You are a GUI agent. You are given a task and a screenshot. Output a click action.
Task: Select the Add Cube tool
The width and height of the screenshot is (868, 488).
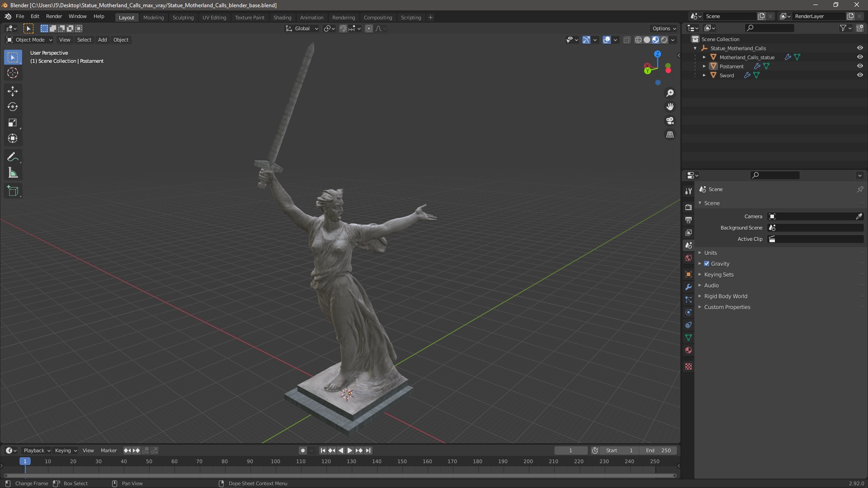click(x=13, y=191)
